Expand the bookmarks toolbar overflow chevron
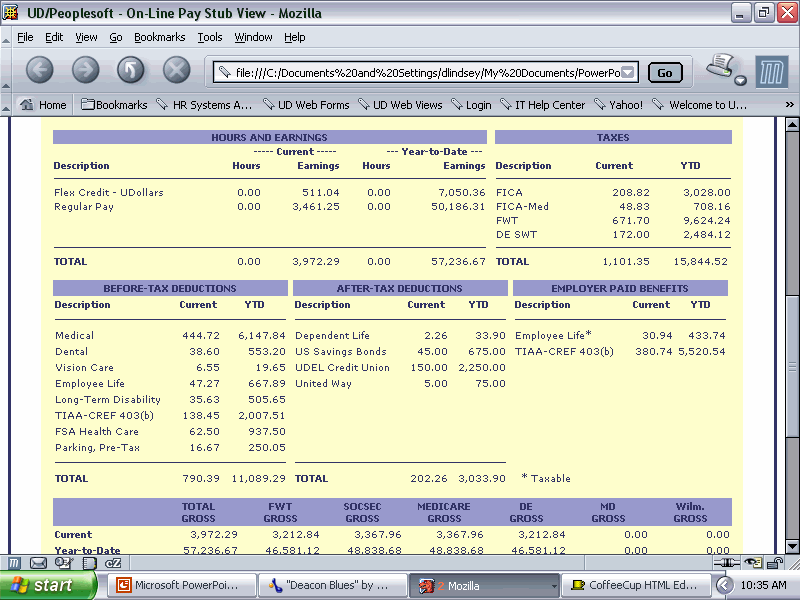Viewport: 800px width, 600px height. tap(788, 105)
